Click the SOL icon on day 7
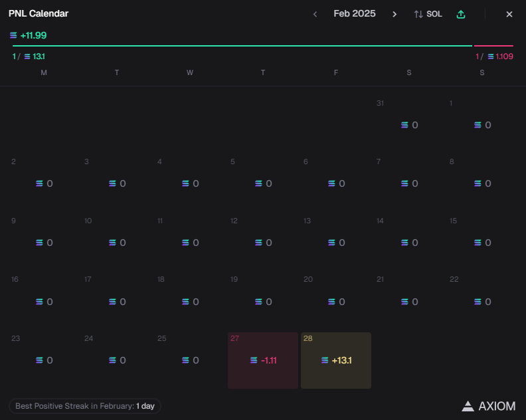 tap(404, 183)
